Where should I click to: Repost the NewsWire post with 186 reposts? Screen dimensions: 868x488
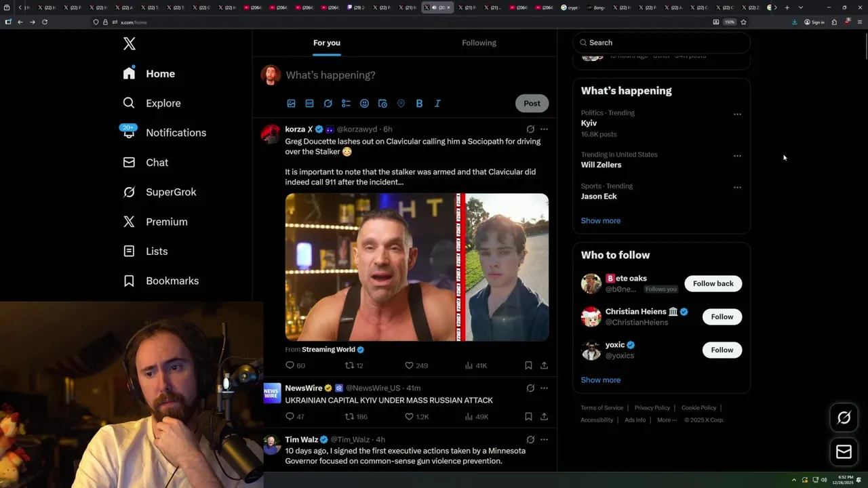pos(356,417)
